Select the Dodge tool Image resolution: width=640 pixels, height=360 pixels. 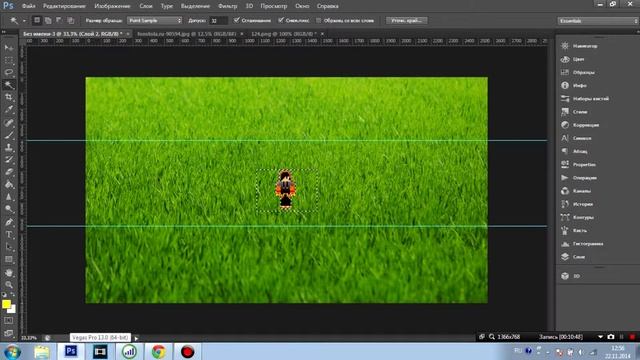pyautogui.click(x=9, y=209)
